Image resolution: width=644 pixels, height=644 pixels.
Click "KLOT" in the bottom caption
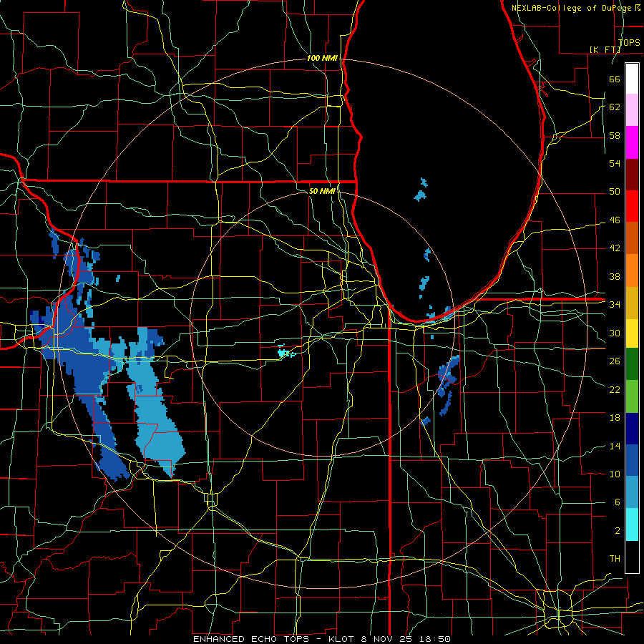click(341, 639)
